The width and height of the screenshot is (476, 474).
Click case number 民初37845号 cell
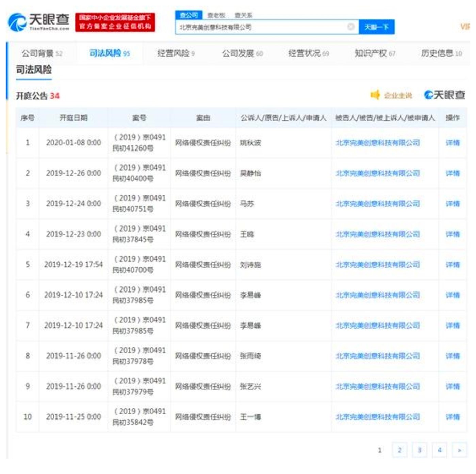coord(139,234)
